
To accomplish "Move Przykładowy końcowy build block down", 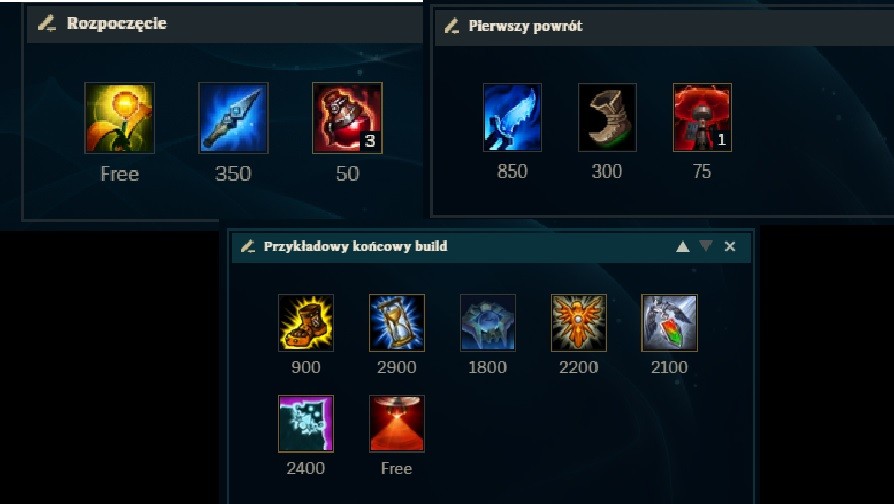I will pyautogui.click(x=706, y=246).
